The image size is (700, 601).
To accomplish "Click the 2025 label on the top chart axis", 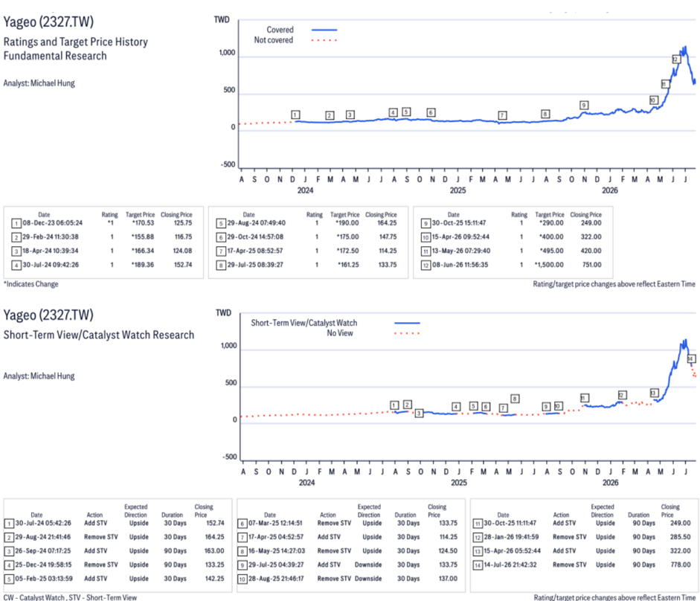I will click(457, 190).
